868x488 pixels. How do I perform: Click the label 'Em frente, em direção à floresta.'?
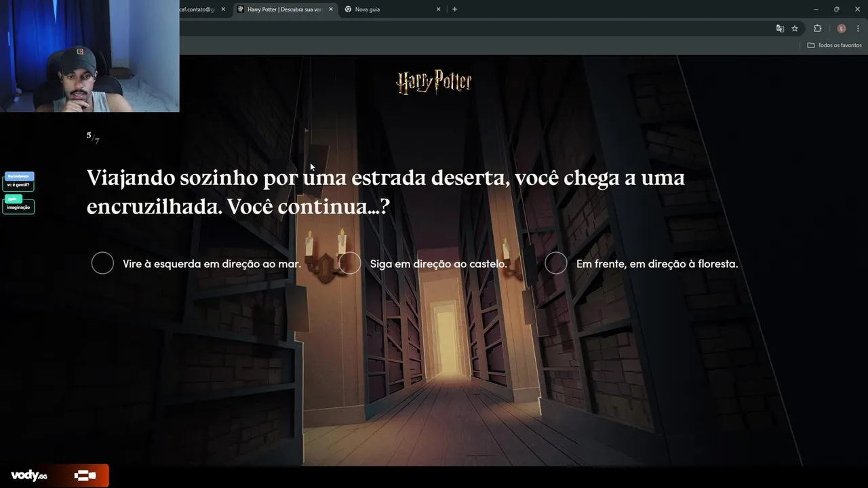point(657,264)
